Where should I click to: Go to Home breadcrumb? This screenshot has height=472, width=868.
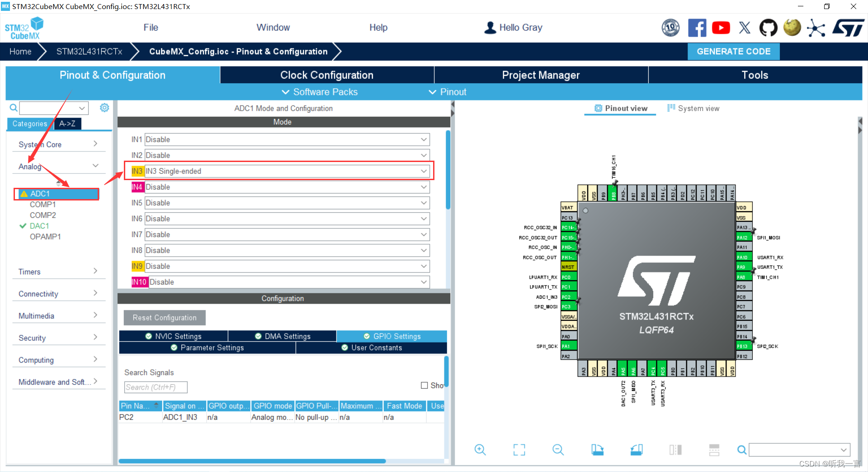[20, 52]
